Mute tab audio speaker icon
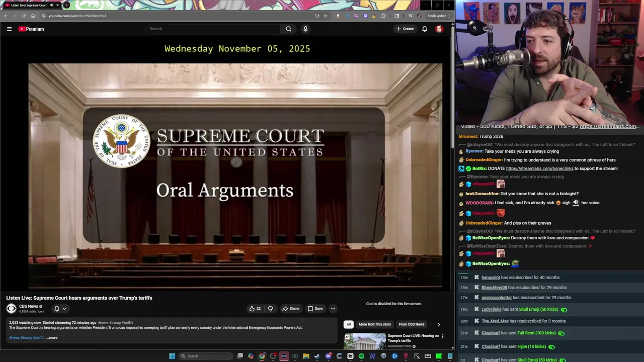 click(51, 5)
